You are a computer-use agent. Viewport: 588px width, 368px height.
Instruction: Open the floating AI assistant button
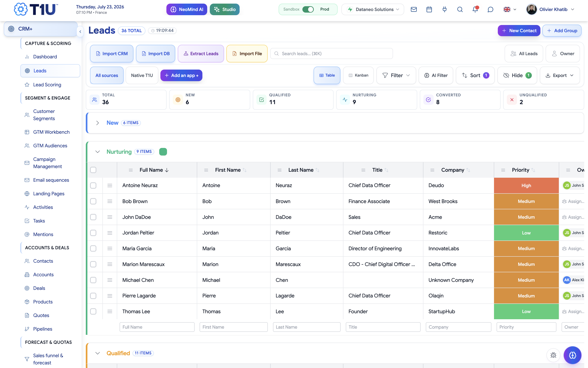tap(572, 355)
